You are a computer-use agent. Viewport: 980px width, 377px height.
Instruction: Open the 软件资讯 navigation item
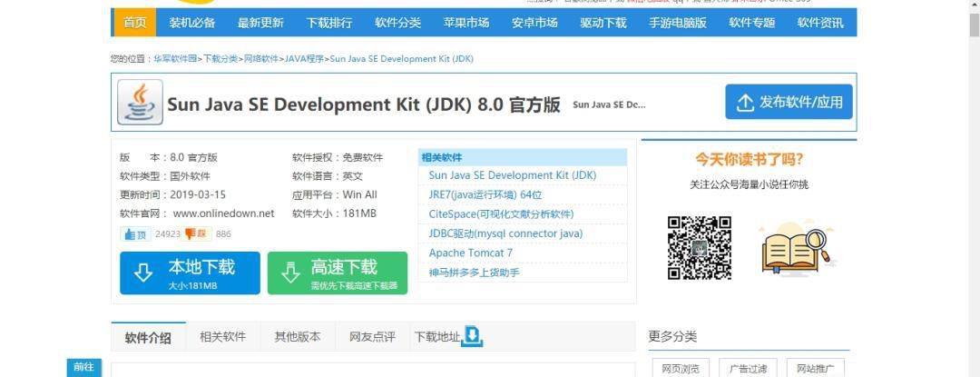pos(820,23)
